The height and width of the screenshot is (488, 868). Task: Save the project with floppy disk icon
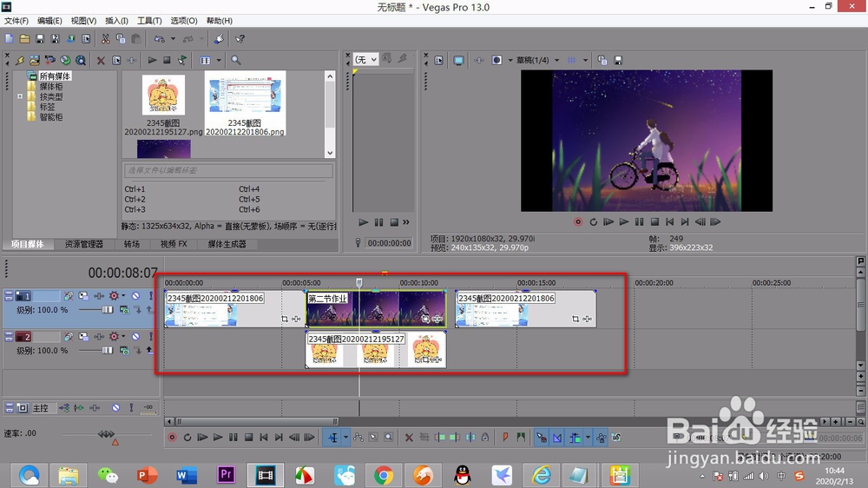[40, 39]
